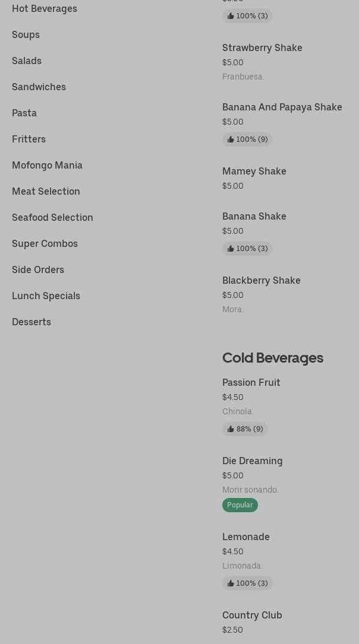Open the Lunch Specials section
Viewport: 359px width, 644px height.
coord(46,296)
